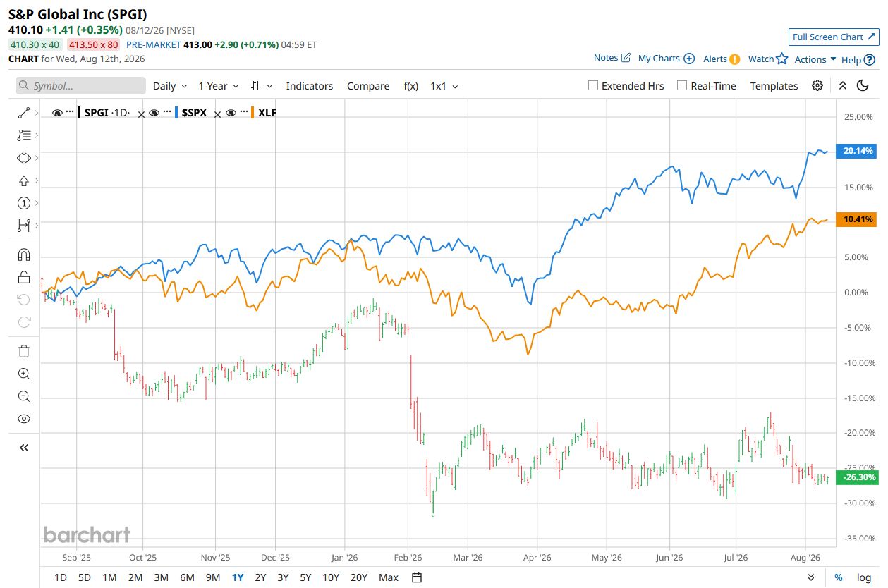
Task: Select the 6M time range
Action: click(x=187, y=577)
